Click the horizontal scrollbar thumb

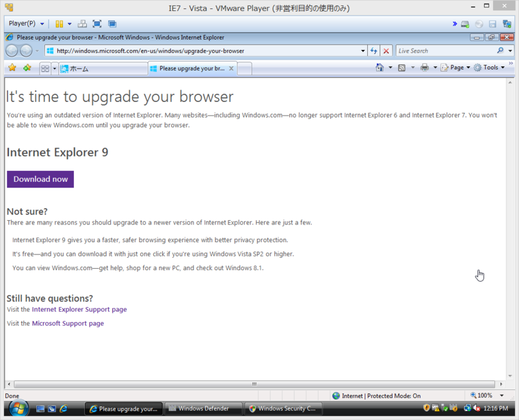coord(254,384)
